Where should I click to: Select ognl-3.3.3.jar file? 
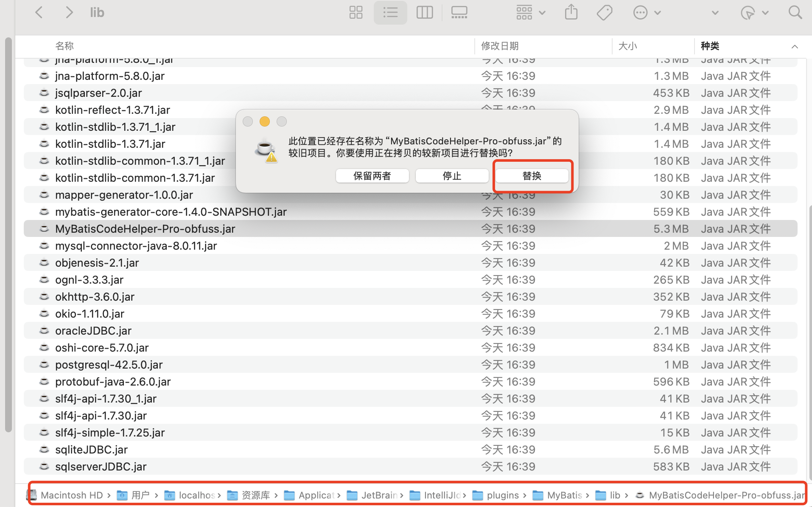411,280
